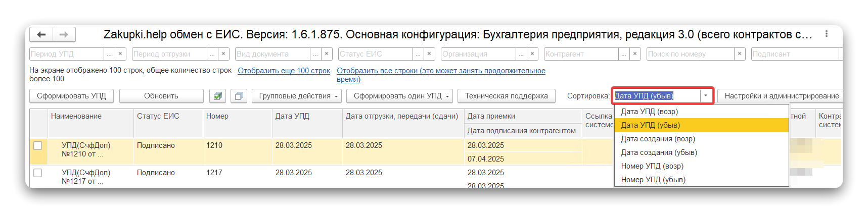Click the Номер column header
The image size is (868, 213).
[x=238, y=123]
